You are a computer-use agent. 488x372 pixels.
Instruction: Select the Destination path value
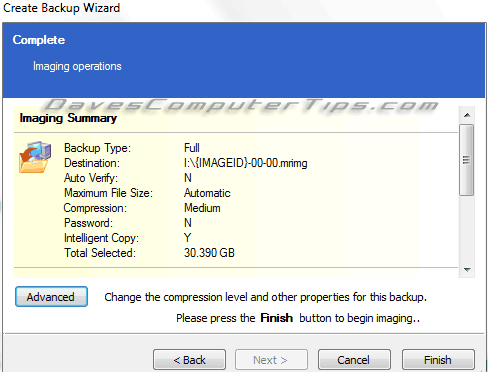[246, 163]
